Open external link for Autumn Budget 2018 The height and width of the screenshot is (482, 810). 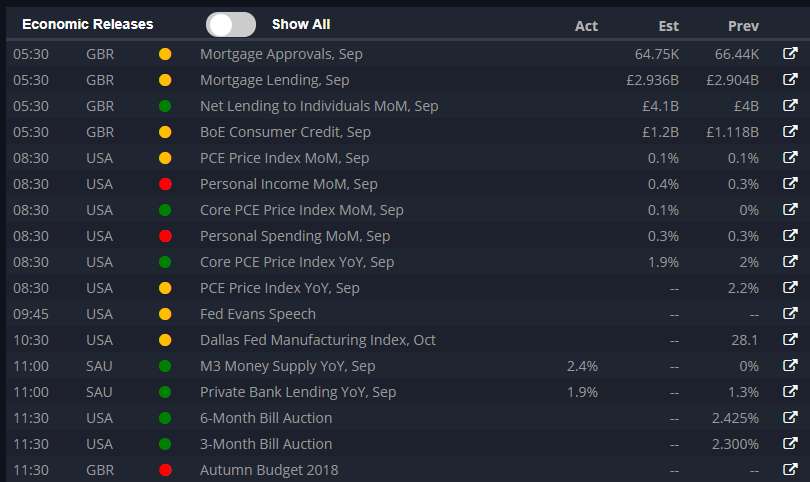point(790,469)
